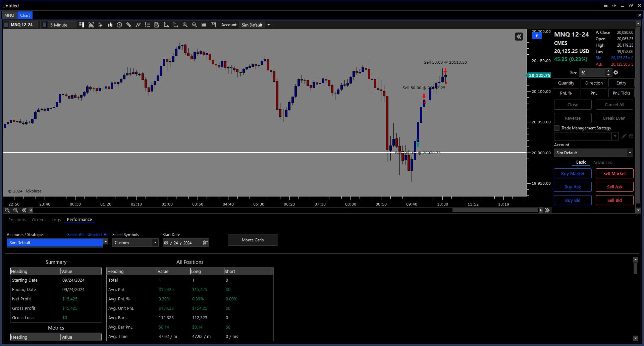Increase Size with stepper up arrow
The height and width of the screenshot is (346, 644).
click(608, 71)
